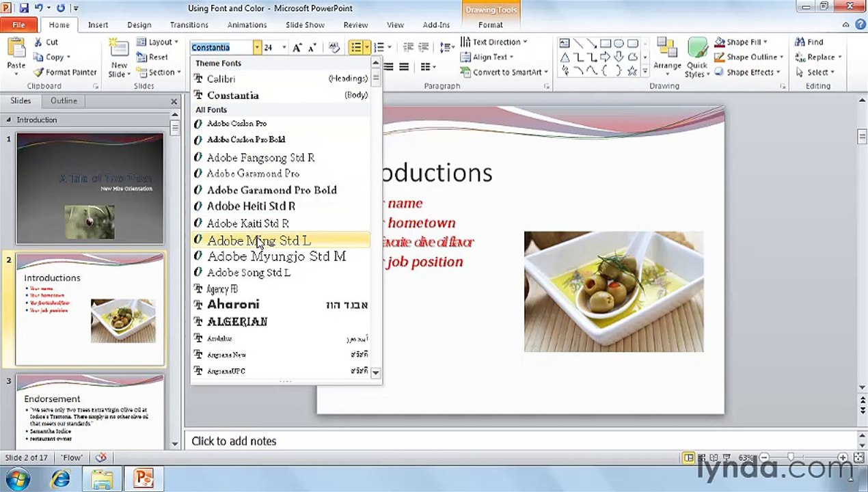Viewport: 868px width, 492px height.
Task: Click the Undo arrow icon
Action: (x=40, y=8)
